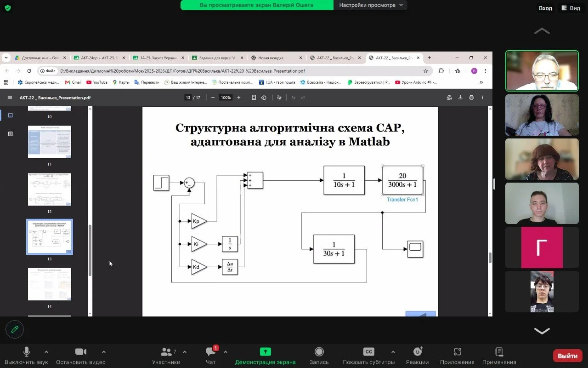Switch to АКТ-24пр + АКТ-23 tab
The image size is (588, 368).
(99, 58)
